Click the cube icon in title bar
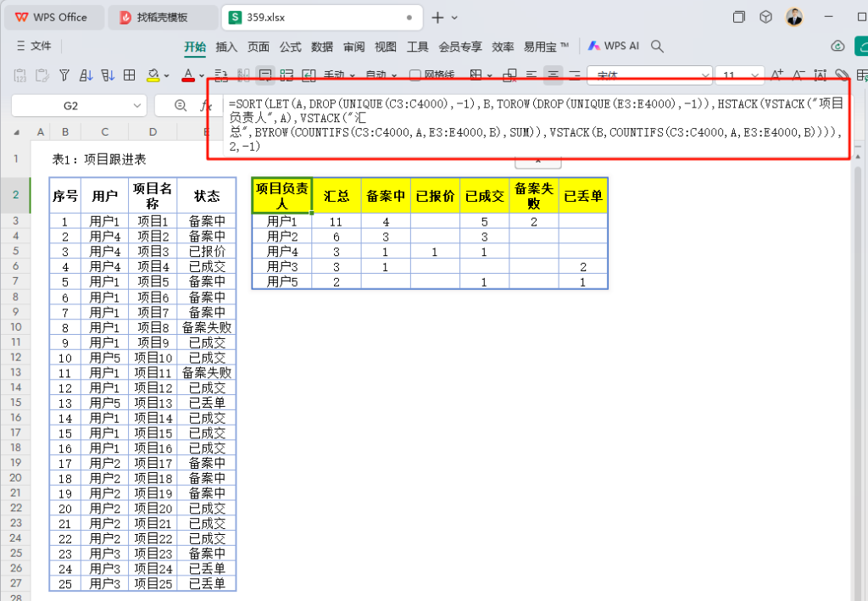This screenshot has height=601, width=868. [765, 17]
